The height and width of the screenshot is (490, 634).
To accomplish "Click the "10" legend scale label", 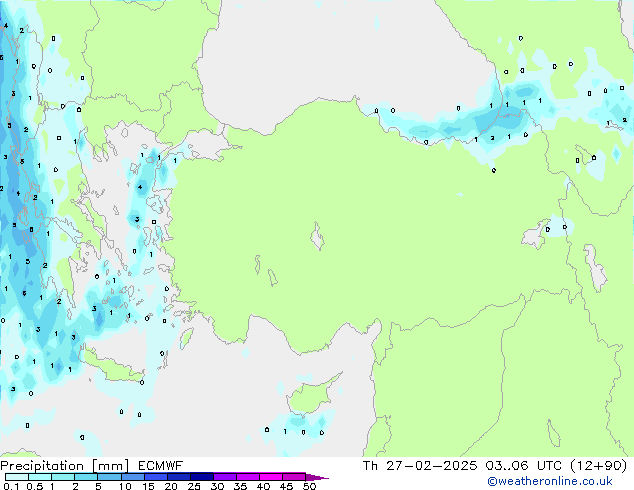I will pos(125,486).
